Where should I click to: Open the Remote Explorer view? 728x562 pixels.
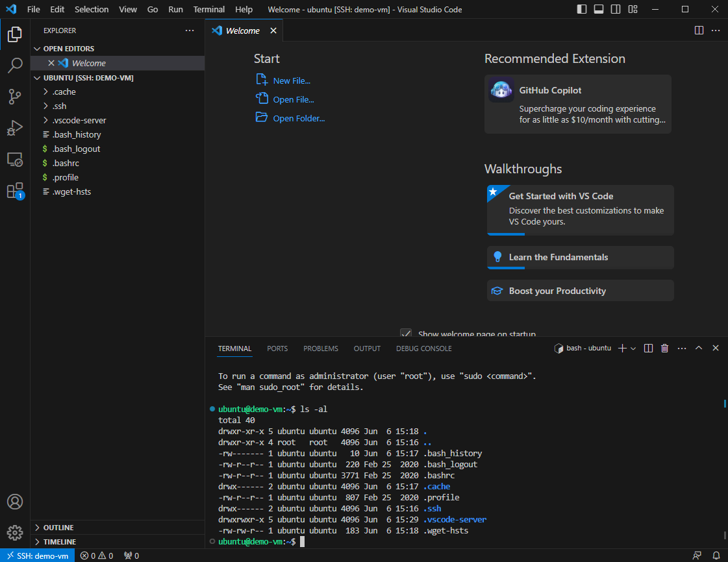tap(15, 159)
